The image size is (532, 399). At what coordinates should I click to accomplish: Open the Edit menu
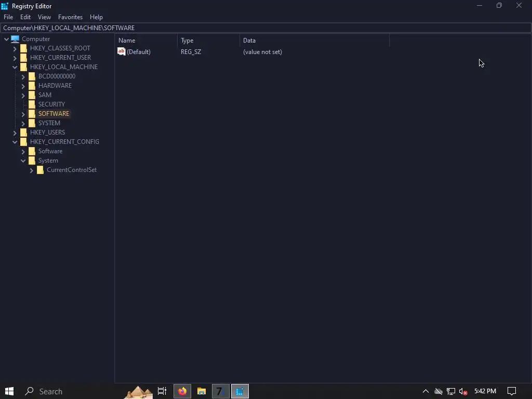point(25,17)
